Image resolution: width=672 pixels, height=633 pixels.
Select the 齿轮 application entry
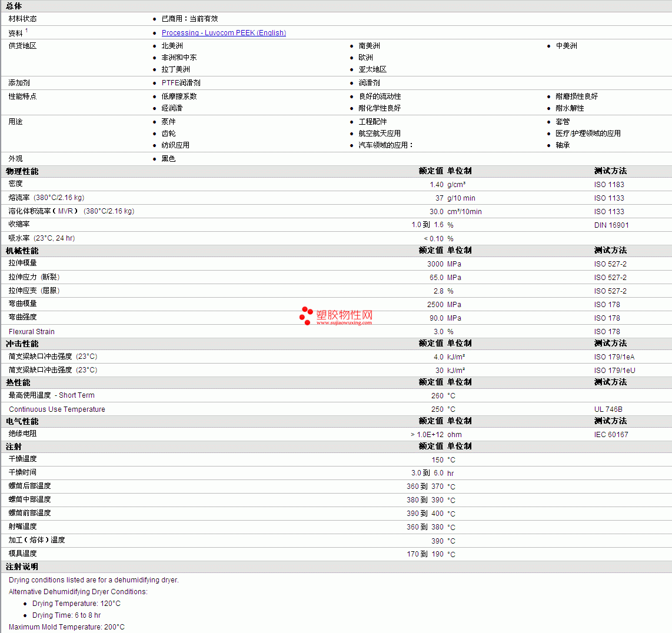[x=169, y=134]
